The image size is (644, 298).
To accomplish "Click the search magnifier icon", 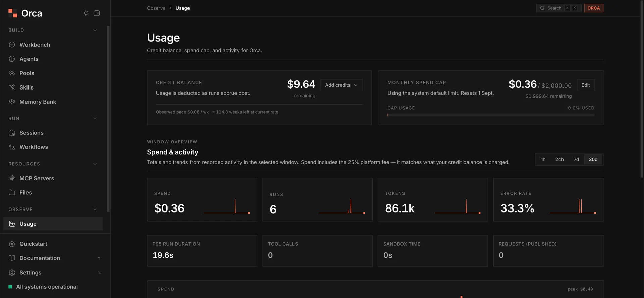I will 542,8.
